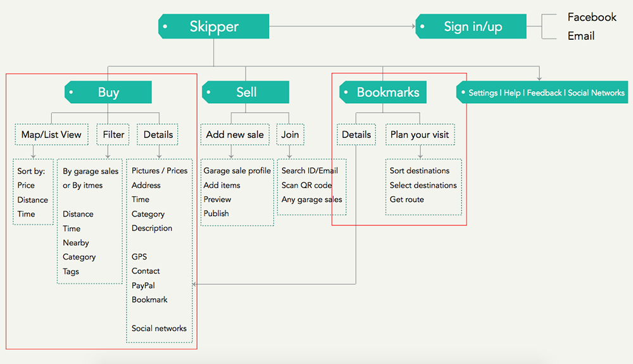Image resolution: width=633 pixels, height=364 pixels.
Task: Open the Buy section tag
Action: coord(108,92)
